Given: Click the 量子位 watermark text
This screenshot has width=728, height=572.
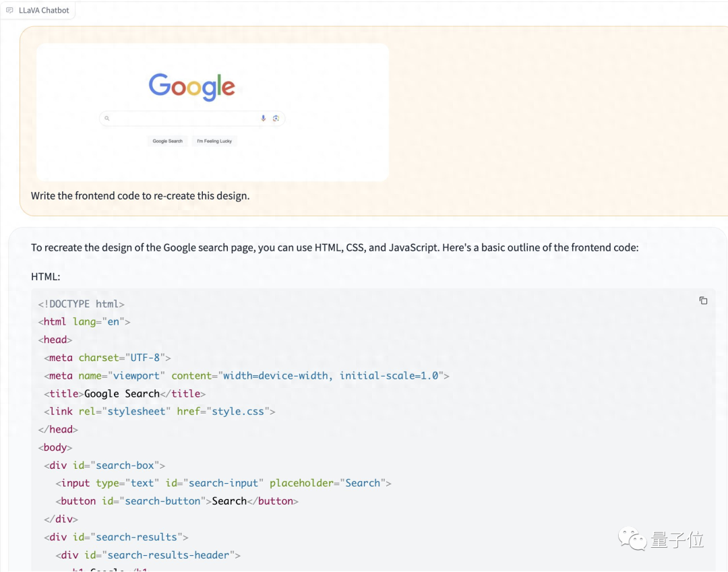Looking at the screenshot, I should click(x=677, y=540).
